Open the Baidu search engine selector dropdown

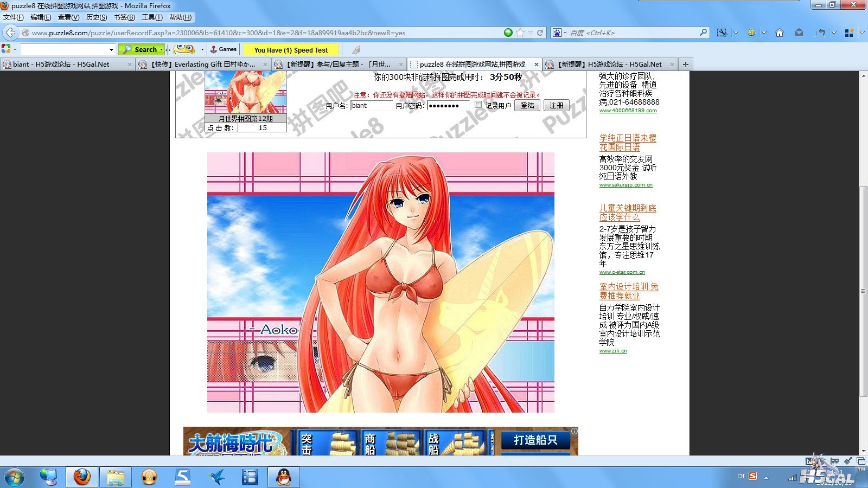559,33
